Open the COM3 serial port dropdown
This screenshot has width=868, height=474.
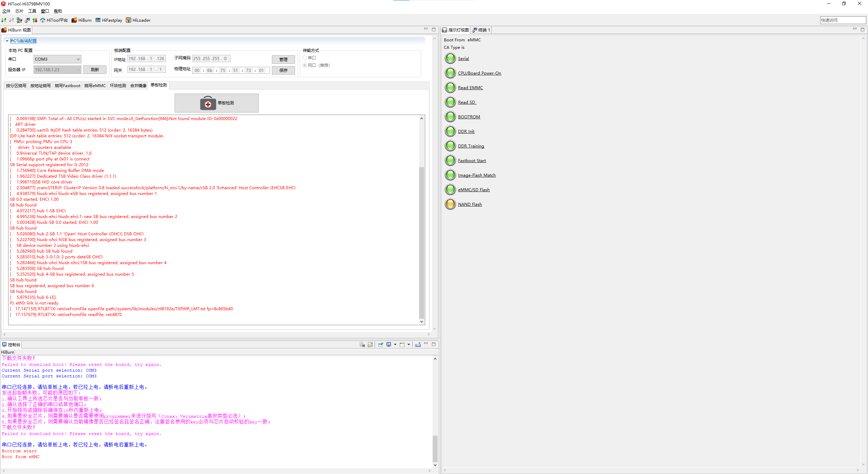[x=57, y=59]
